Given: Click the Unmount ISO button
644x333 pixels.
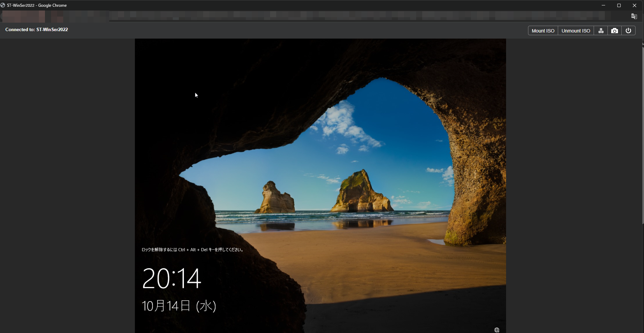Looking at the screenshot, I should pyautogui.click(x=576, y=30).
